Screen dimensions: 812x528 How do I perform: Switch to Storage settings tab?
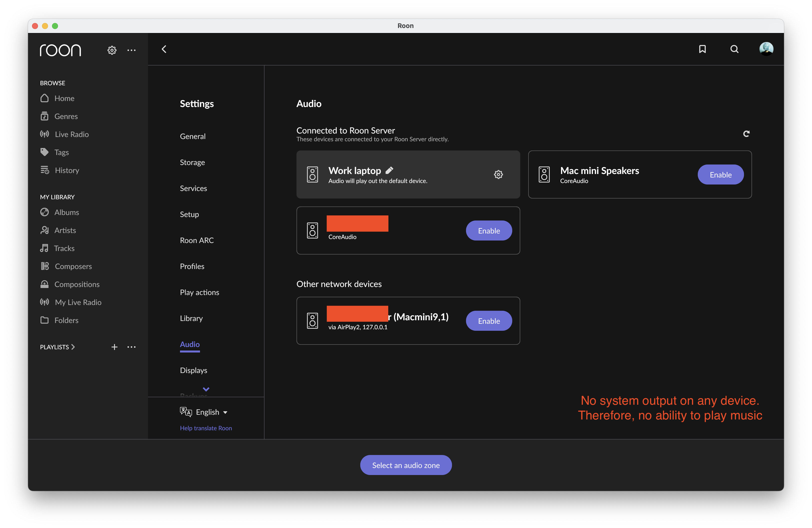pyautogui.click(x=192, y=162)
